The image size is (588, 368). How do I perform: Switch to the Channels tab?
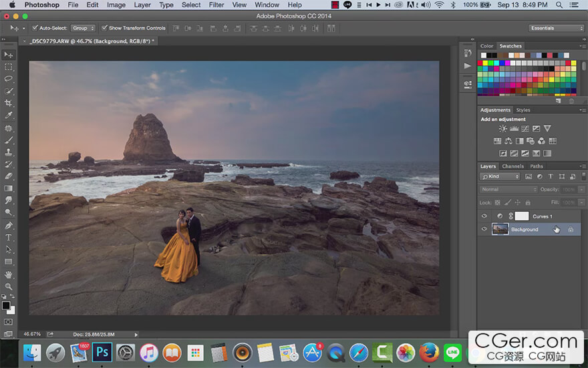[512, 166]
